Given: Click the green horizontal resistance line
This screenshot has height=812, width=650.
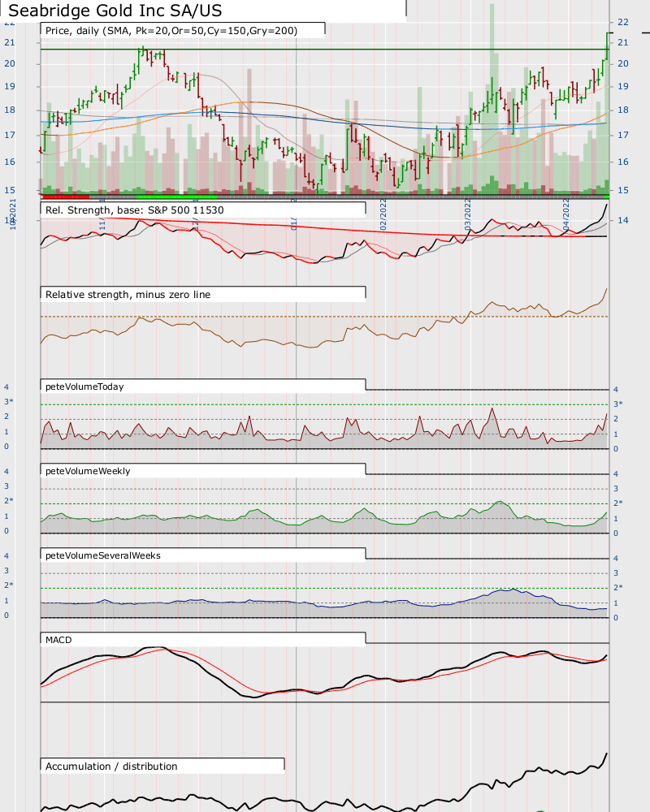Looking at the screenshot, I should (x=324, y=50).
